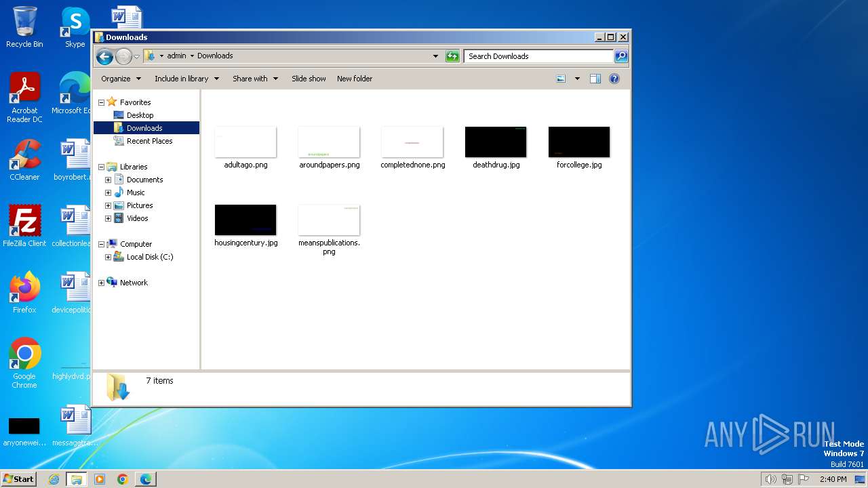Select the Skype desktop shortcut
This screenshot has height=488, width=868.
(x=75, y=27)
